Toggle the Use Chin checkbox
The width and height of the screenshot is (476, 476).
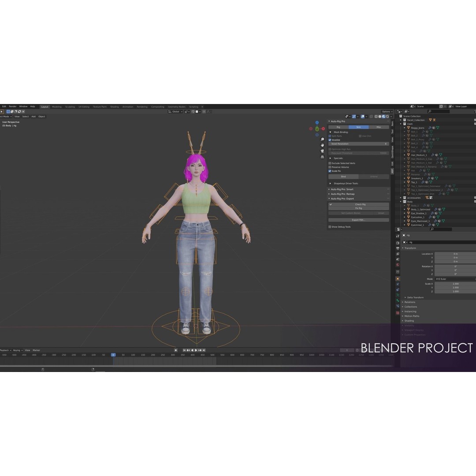(360, 136)
